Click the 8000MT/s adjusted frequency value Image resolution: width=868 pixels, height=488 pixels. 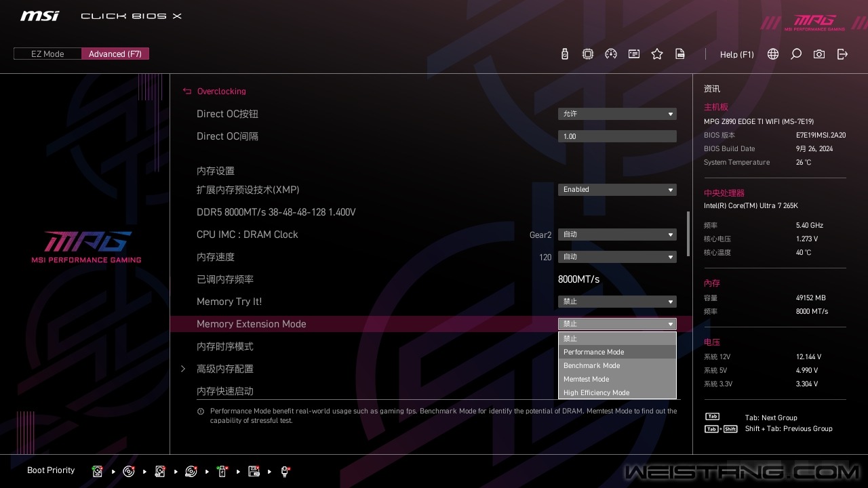tap(578, 279)
